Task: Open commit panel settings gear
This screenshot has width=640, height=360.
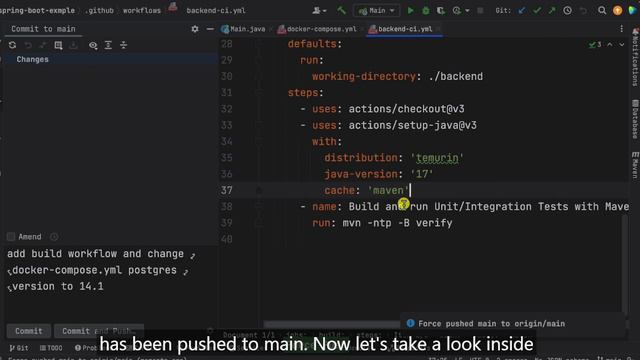Action: point(195,29)
